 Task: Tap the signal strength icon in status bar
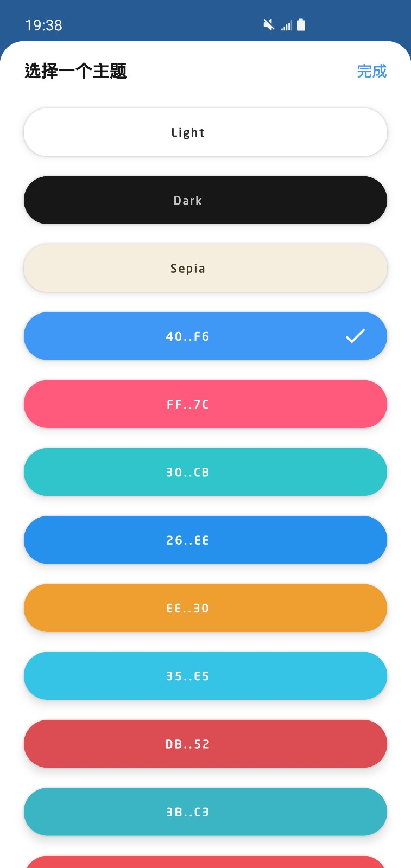click(x=287, y=25)
